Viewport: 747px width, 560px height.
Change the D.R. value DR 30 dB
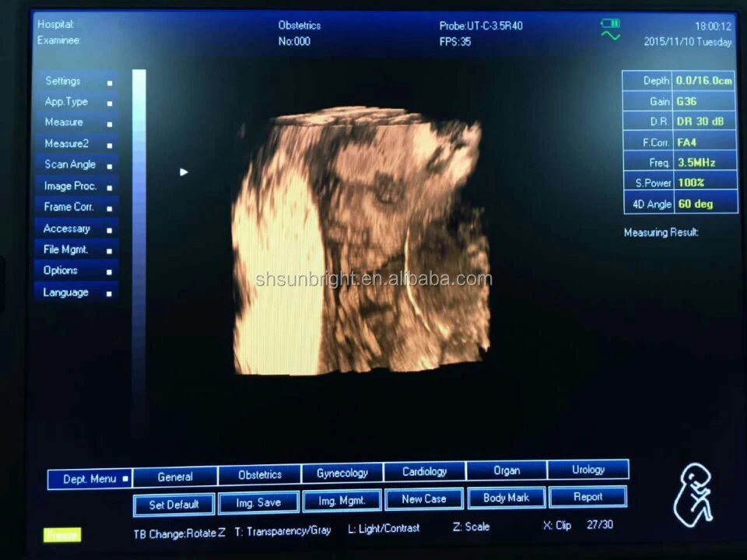point(704,121)
